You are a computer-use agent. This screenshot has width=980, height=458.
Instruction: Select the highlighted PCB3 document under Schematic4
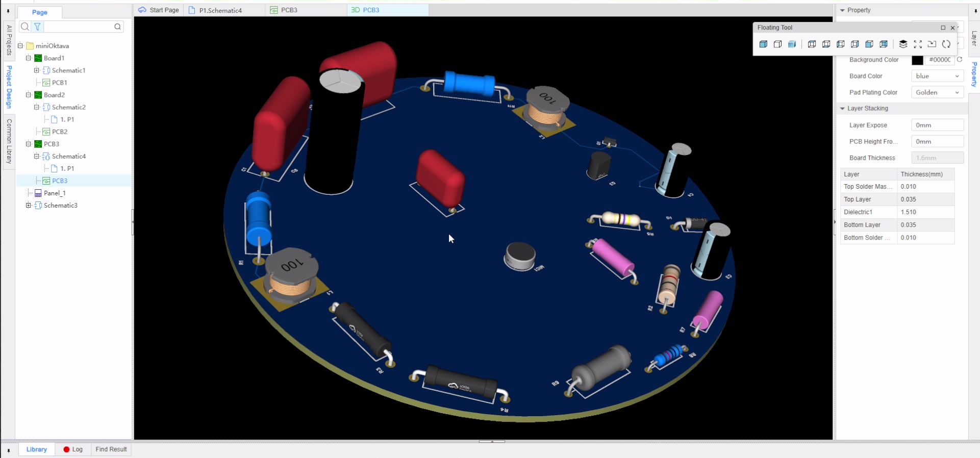[59, 181]
